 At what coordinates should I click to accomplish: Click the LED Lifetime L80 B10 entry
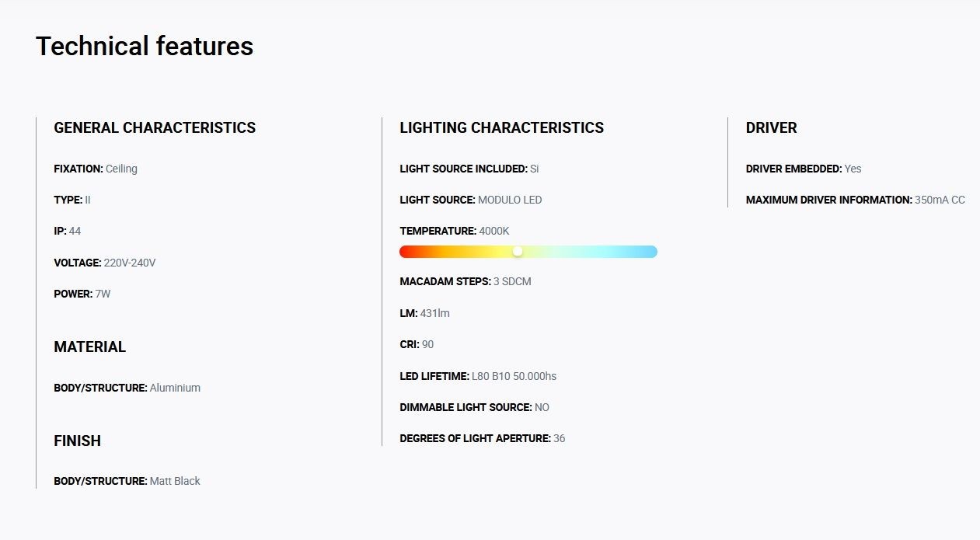click(478, 376)
